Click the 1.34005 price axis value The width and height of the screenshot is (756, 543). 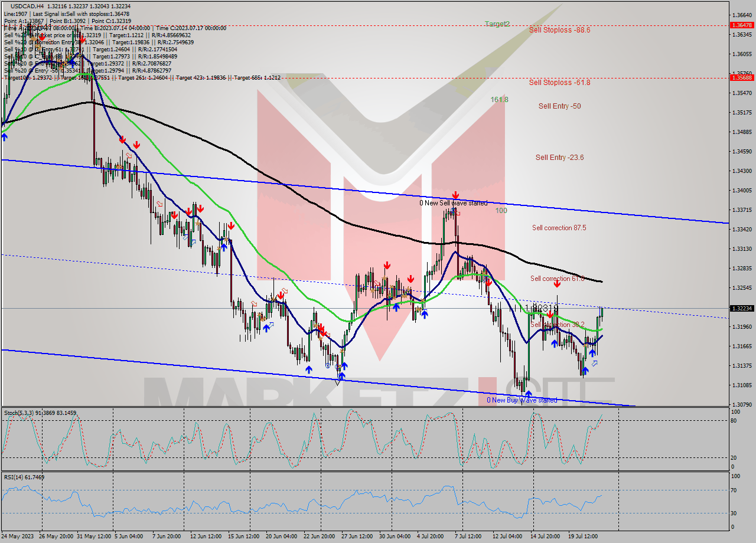741,190
